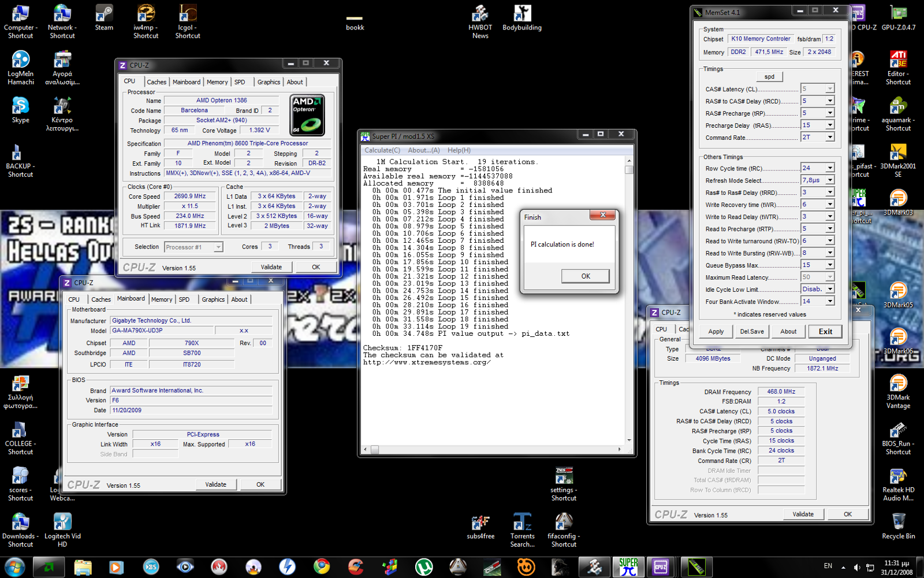Image resolution: width=924 pixels, height=578 pixels.
Task: Select Graphics tab in top CPU-Z window
Action: pyautogui.click(x=269, y=82)
